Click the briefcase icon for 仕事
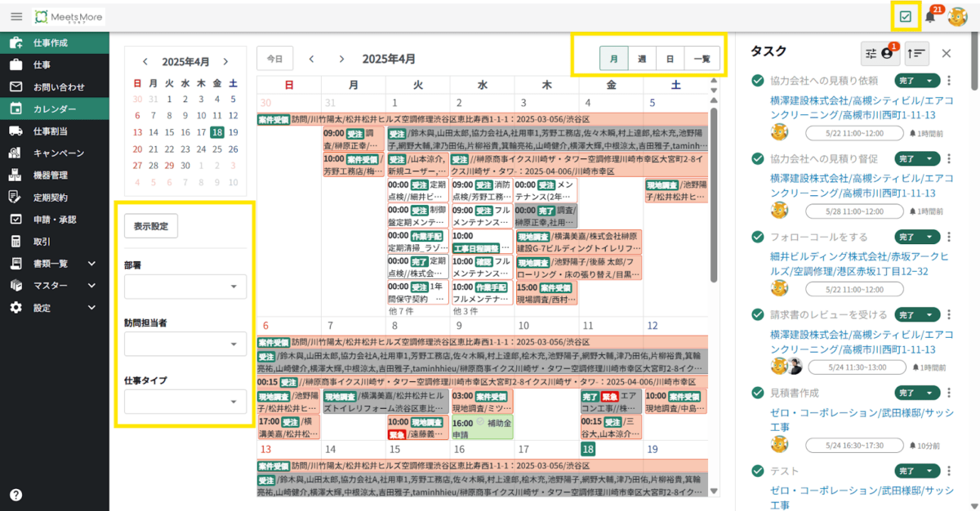Image resolution: width=980 pixels, height=511 pixels. pyautogui.click(x=16, y=64)
